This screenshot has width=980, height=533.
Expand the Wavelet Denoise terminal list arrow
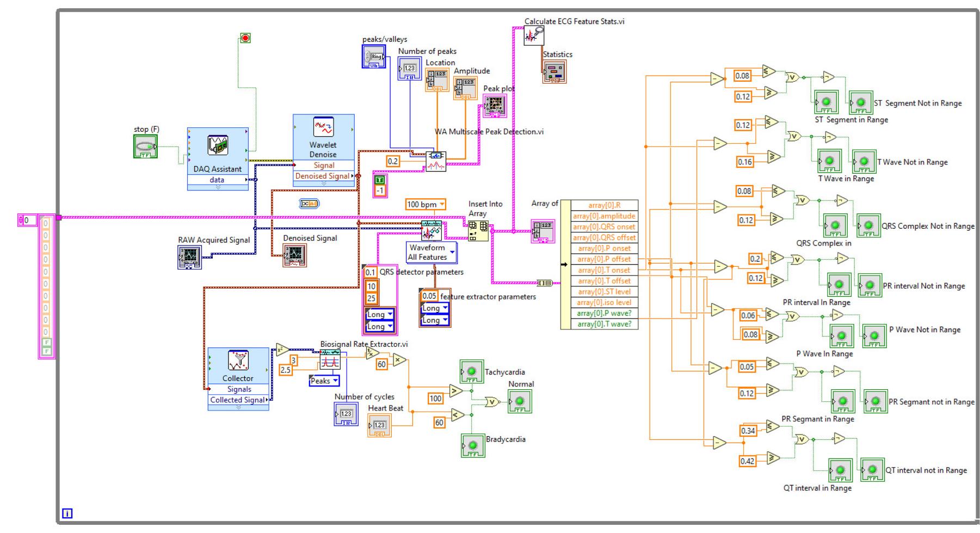coord(323,184)
